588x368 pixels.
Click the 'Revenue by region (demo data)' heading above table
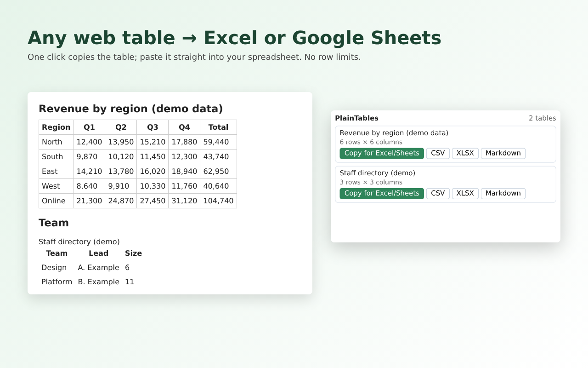point(130,109)
